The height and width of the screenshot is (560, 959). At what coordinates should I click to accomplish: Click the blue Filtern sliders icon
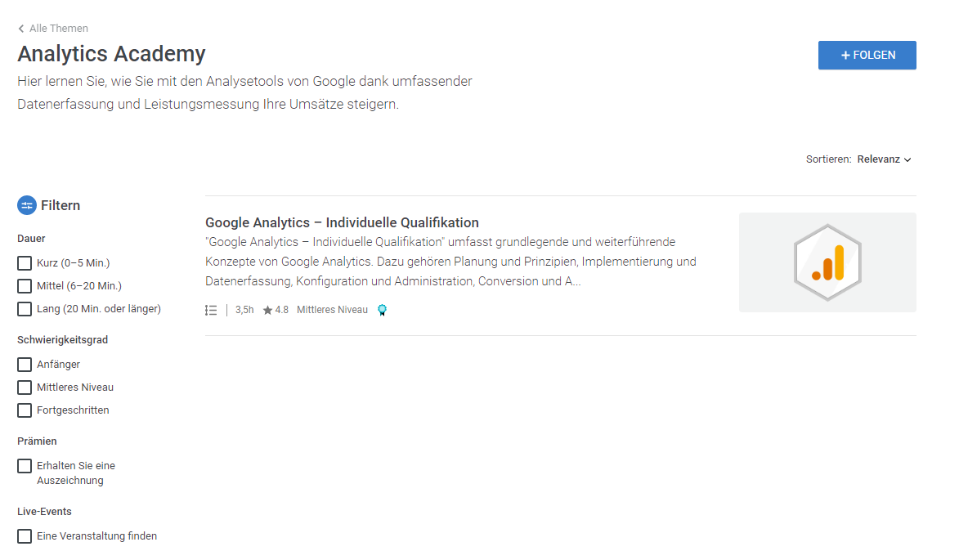pyautogui.click(x=27, y=205)
